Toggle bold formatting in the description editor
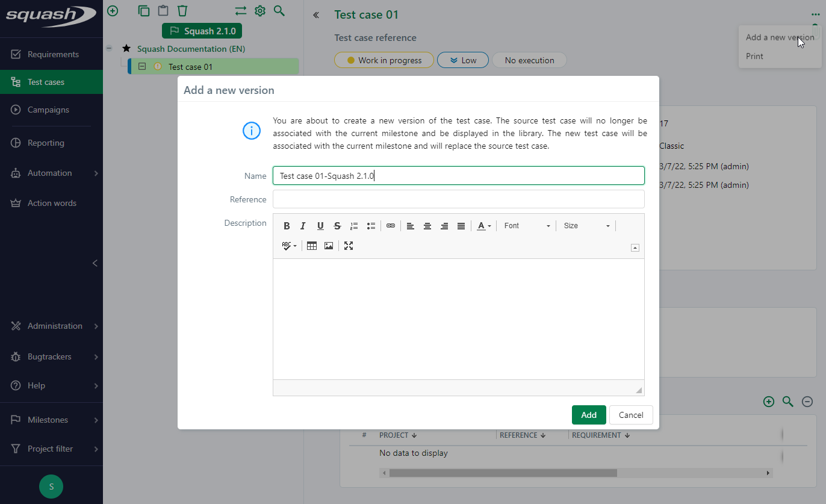Screen dimensions: 826x504 pos(287,225)
